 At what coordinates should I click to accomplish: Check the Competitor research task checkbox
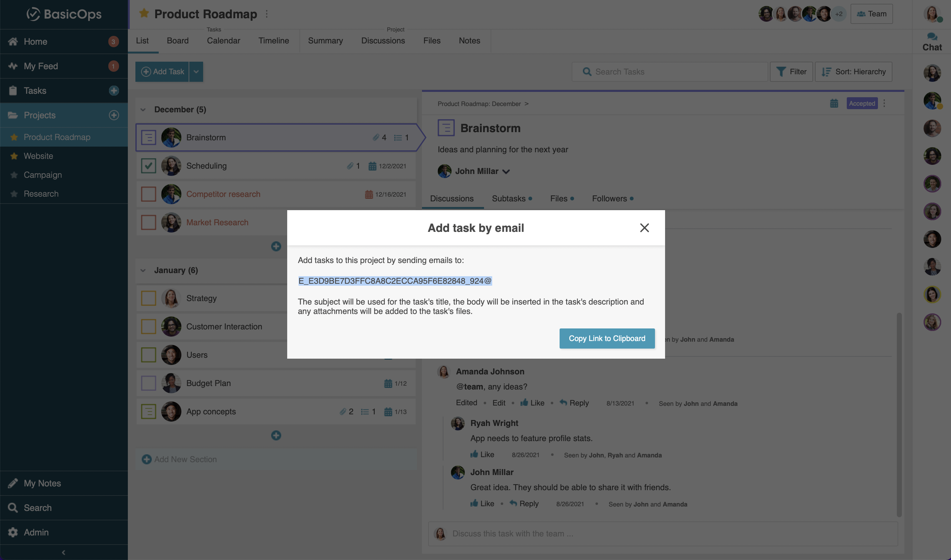click(148, 194)
